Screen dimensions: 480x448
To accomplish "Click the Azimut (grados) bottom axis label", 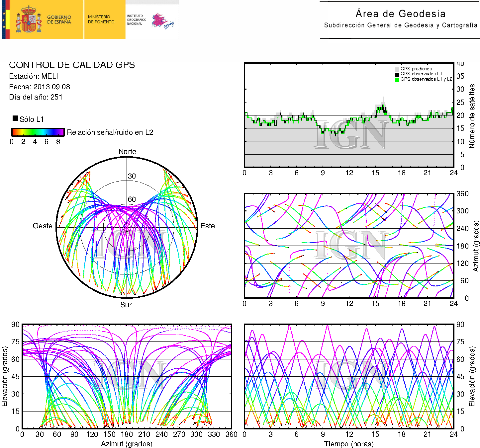I will coord(127,444).
